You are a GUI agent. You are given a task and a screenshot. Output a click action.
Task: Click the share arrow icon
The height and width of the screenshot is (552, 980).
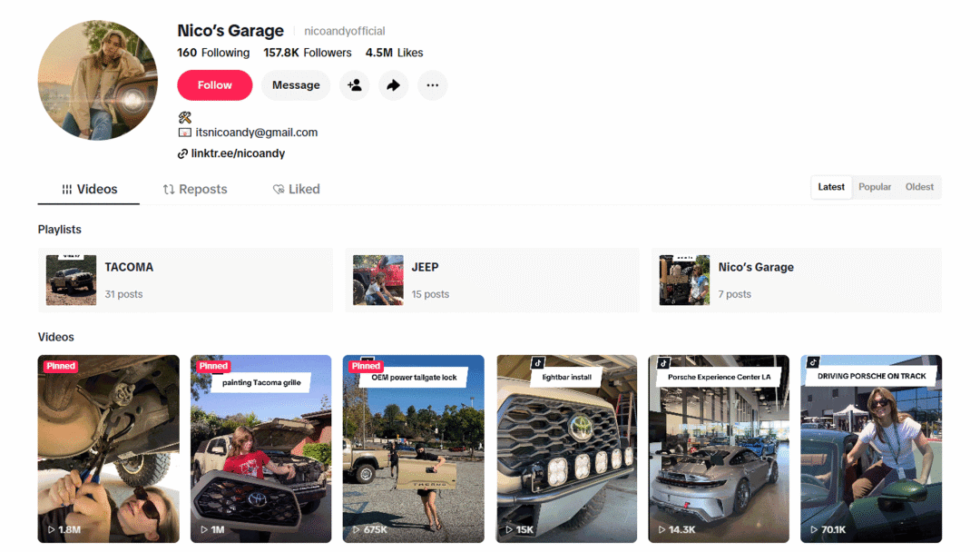[393, 85]
